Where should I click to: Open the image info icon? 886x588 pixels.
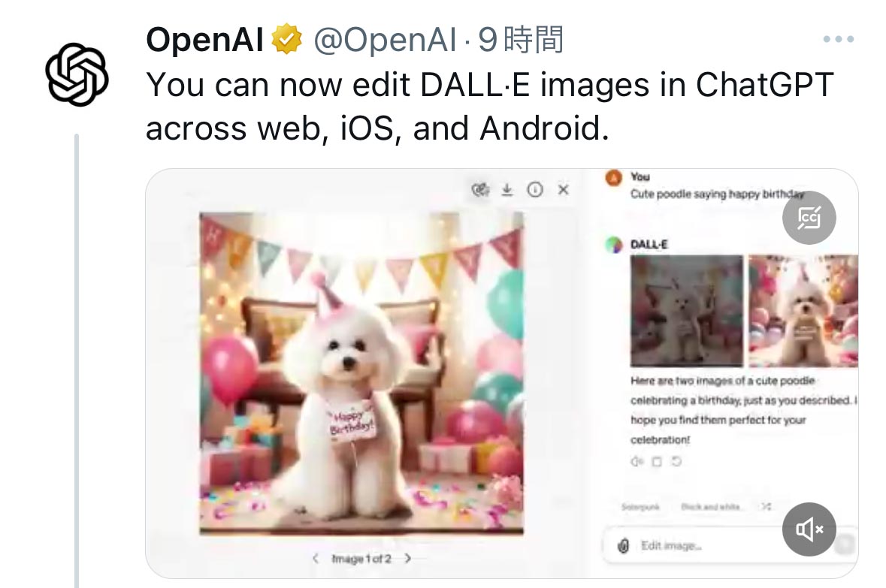pyautogui.click(x=535, y=190)
